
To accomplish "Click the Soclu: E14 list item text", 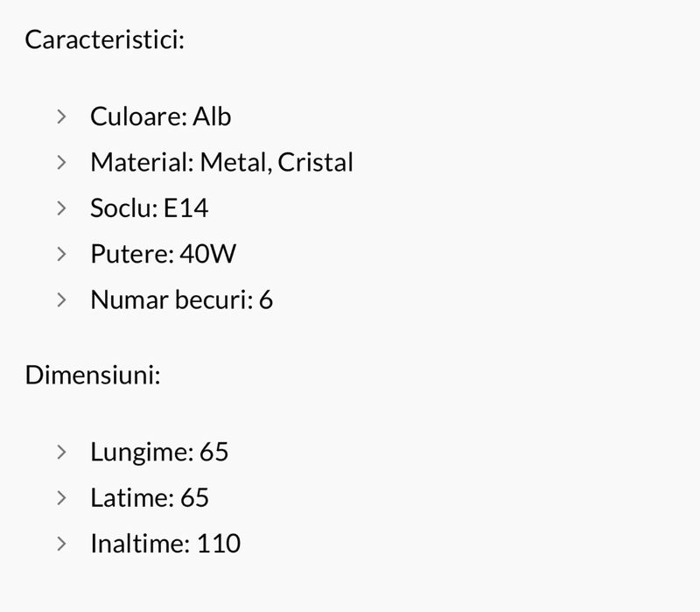I will coord(149,208).
